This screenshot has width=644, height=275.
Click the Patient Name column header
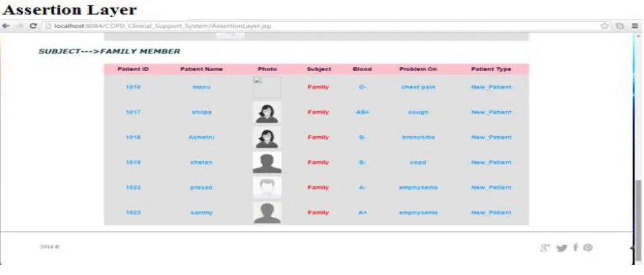tap(201, 69)
